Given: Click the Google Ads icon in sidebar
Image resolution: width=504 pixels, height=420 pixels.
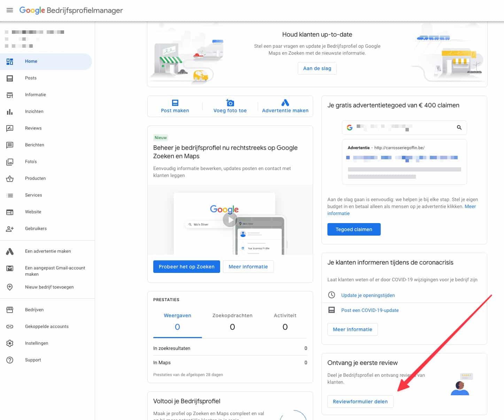Looking at the screenshot, I should point(10,251).
